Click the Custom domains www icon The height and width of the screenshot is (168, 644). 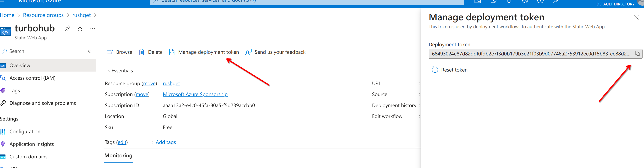pyautogui.click(x=3, y=157)
